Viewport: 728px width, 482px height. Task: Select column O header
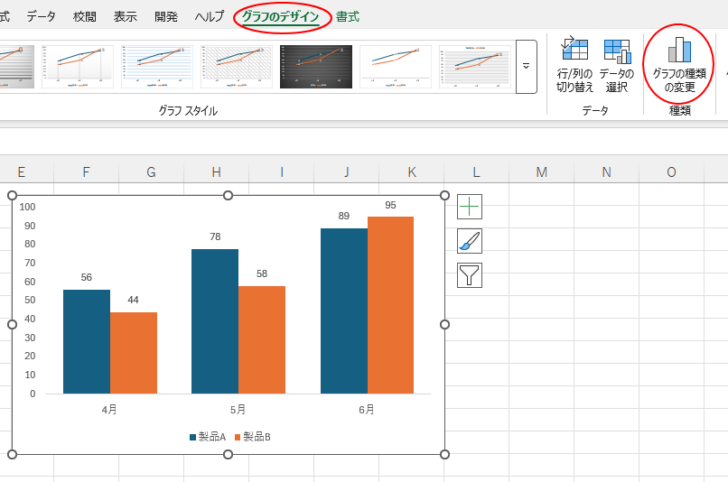coord(671,172)
